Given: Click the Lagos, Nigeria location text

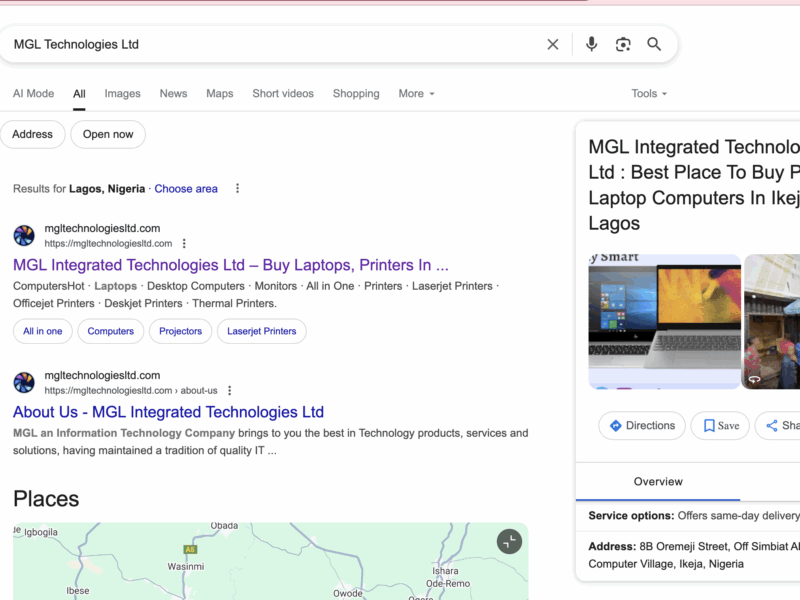Looking at the screenshot, I should (x=107, y=189).
